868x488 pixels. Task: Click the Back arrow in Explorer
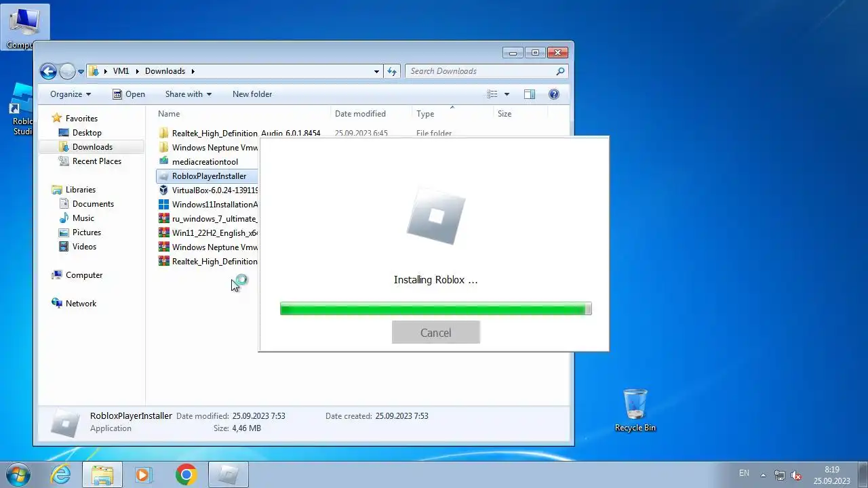pyautogui.click(x=48, y=71)
